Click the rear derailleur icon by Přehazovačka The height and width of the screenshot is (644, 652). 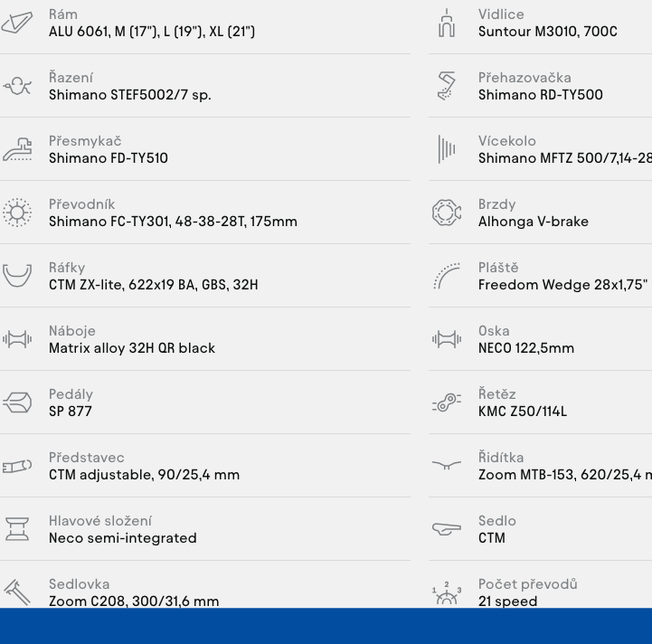coord(447,86)
